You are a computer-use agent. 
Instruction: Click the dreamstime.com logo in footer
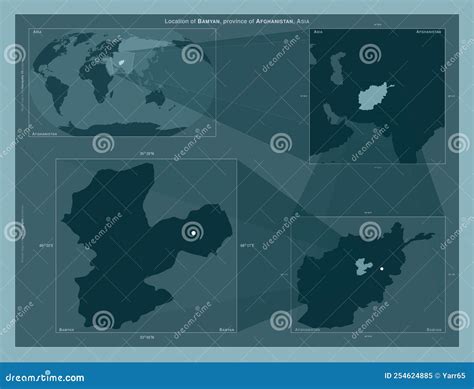point(45,377)
